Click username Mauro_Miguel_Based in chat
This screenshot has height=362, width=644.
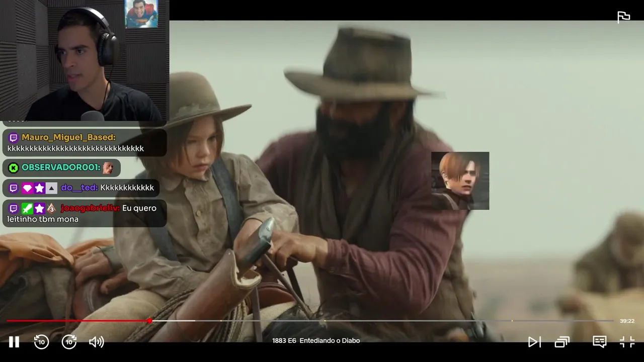pyautogui.click(x=68, y=137)
